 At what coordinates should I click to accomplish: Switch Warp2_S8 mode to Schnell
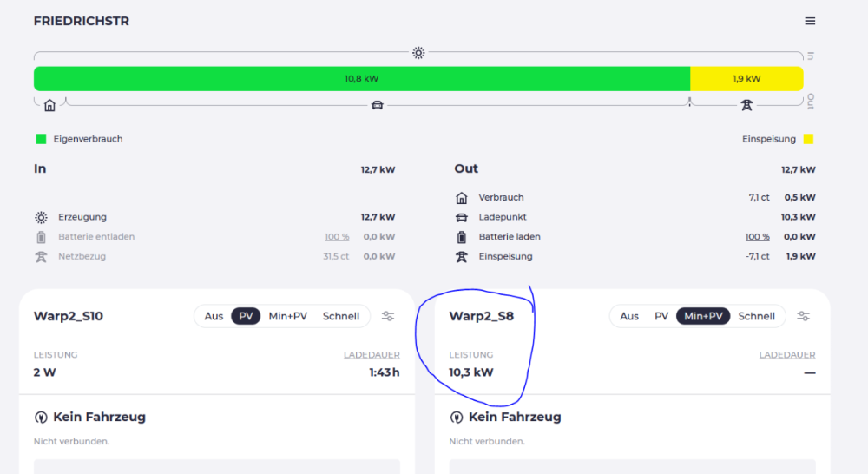tap(756, 316)
